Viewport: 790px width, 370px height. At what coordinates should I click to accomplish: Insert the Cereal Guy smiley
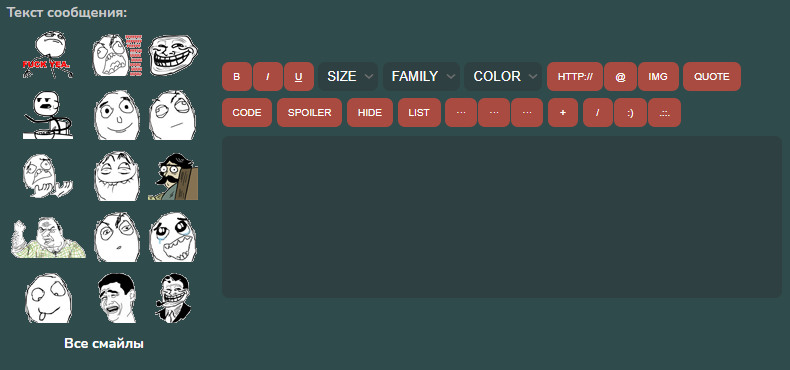(48, 115)
